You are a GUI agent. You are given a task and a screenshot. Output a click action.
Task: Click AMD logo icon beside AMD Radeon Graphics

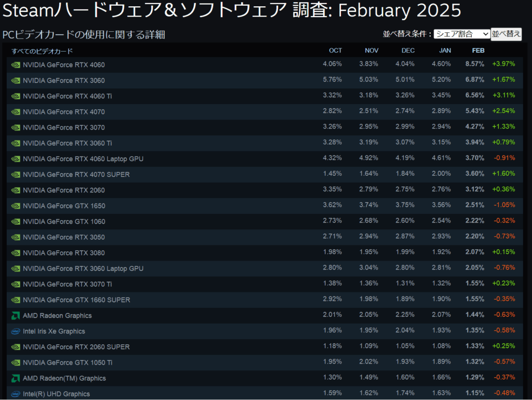[16, 316]
